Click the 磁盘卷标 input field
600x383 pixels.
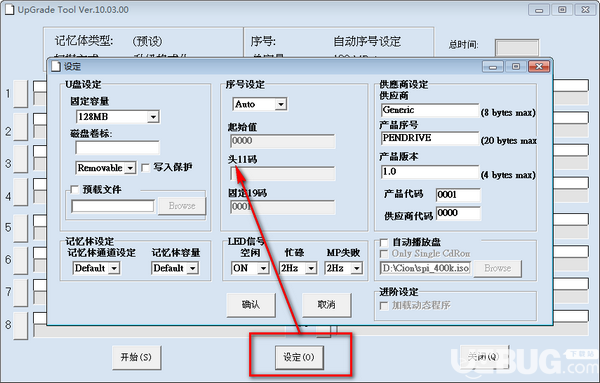click(117, 147)
